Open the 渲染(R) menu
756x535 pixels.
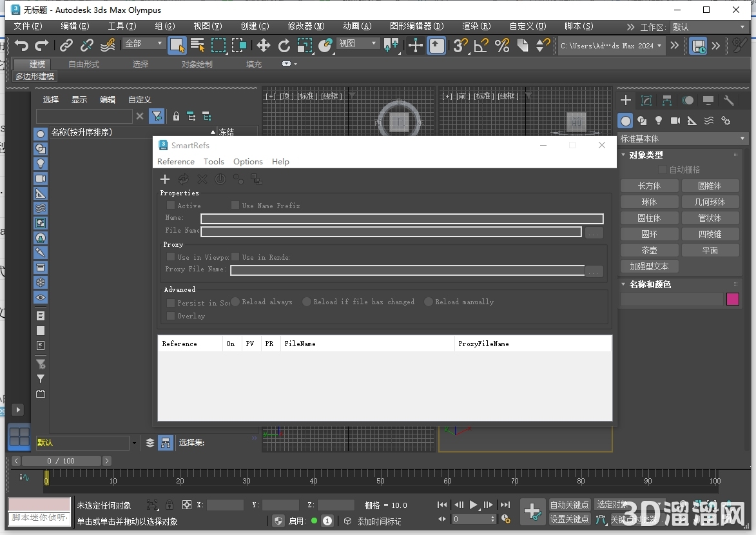pyautogui.click(x=476, y=26)
